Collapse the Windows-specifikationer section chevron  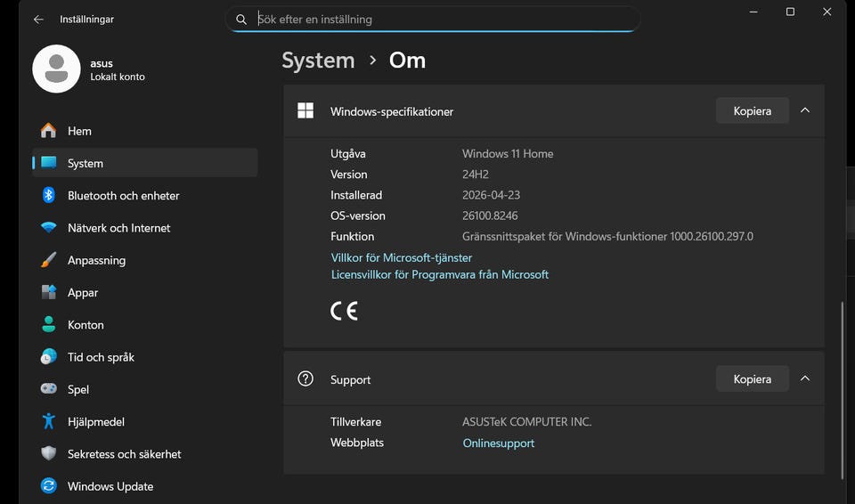805,110
